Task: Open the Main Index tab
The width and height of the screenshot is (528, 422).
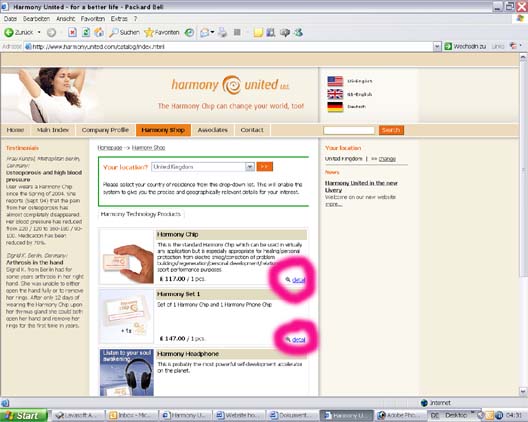Action: [x=53, y=130]
